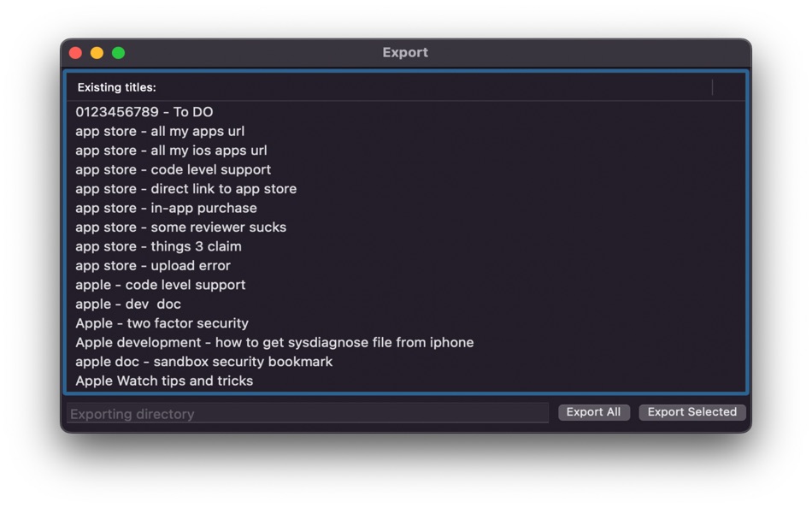Select the "apple - code level support" title
The height and width of the screenshot is (508, 812).
(x=160, y=285)
